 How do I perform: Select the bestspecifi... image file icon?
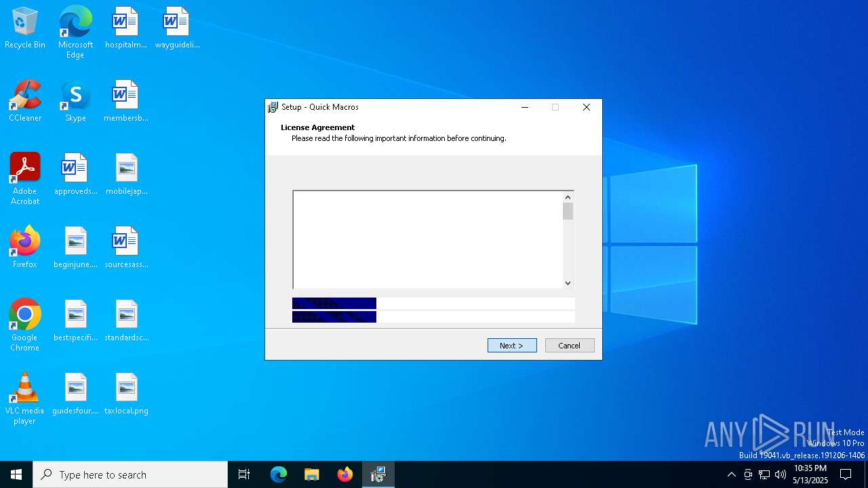click(x=75, y=321)
